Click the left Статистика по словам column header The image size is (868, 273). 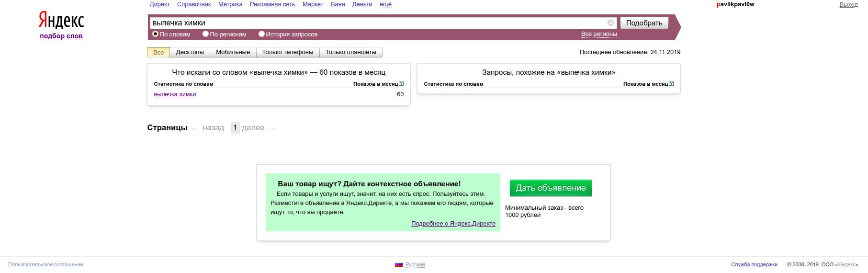[x=183, y=84]
